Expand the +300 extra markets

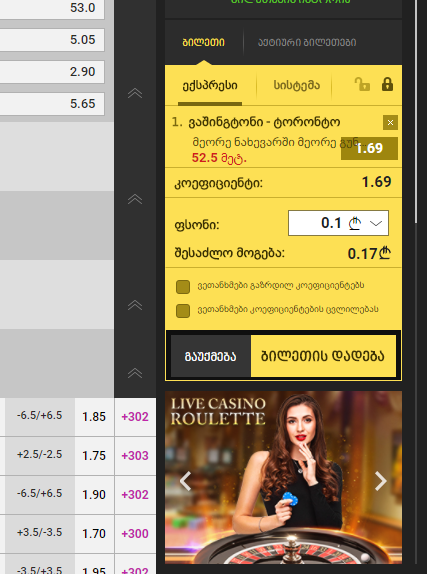(x=135, y=534)
